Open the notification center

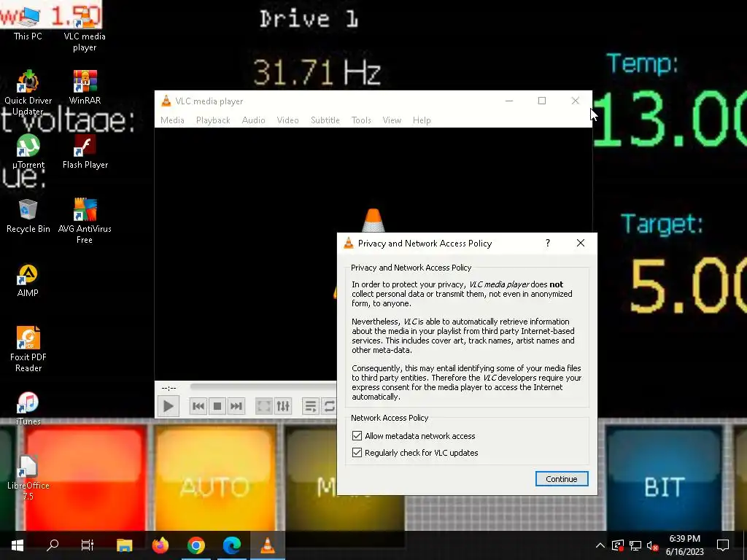723,545
